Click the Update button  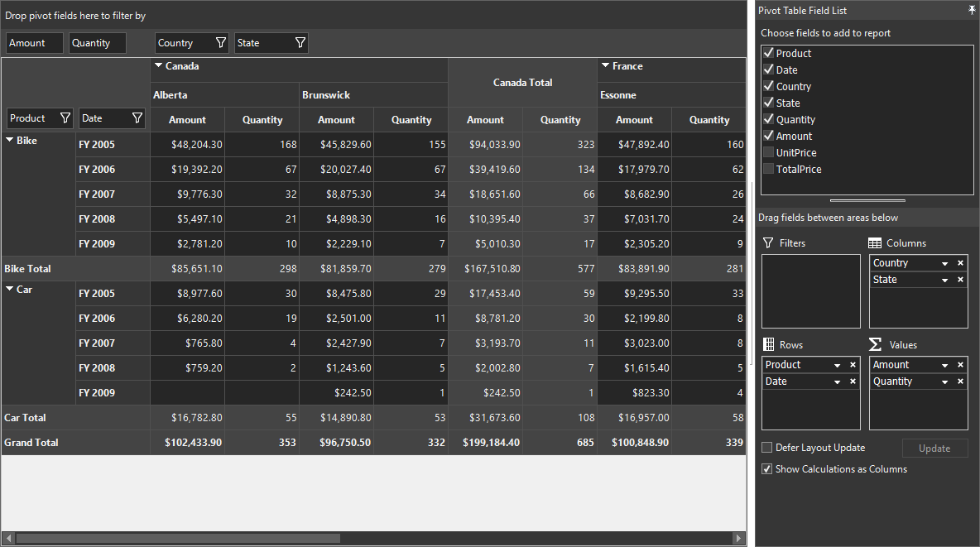[934, 449]
